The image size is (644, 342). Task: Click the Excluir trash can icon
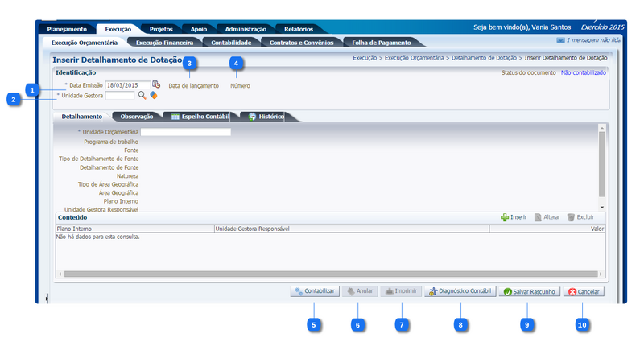tap(571, 217)
